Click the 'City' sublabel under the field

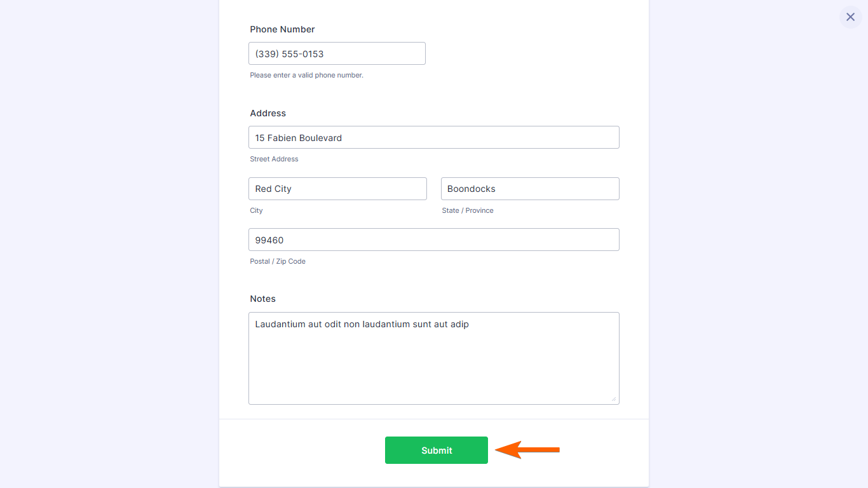pos(256,210)
